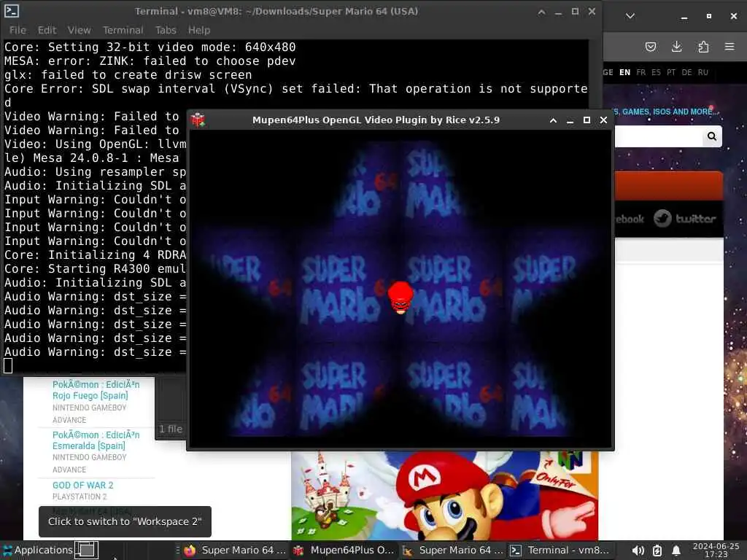
Task: Switch website language to ES
Action: pos(656,72)
